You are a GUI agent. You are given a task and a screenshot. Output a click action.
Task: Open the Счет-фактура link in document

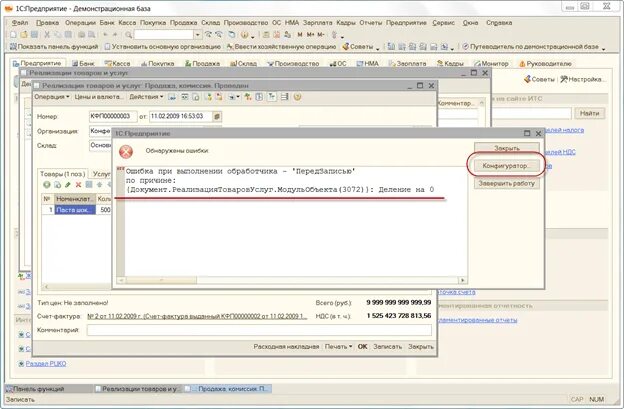click(x=197, y=316)
